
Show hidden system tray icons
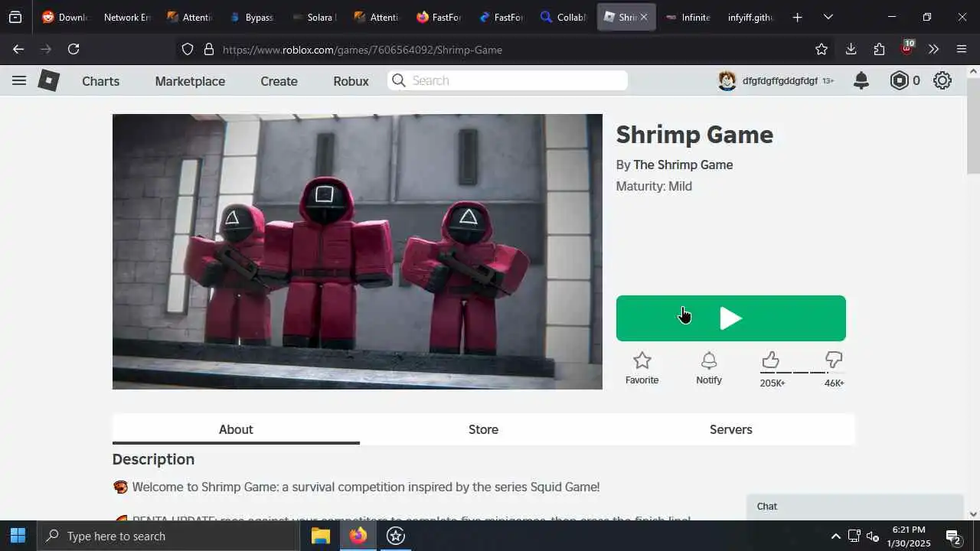(x=835, y=536)
